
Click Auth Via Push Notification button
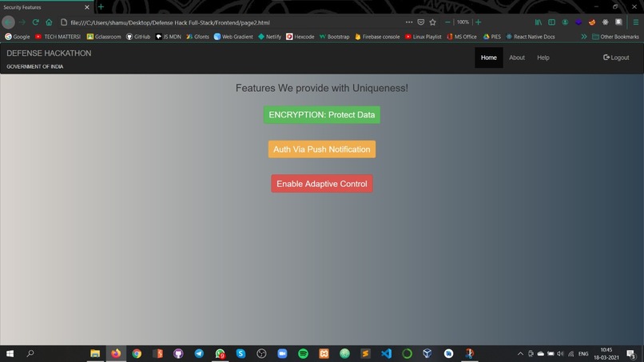click(x=321, y=149)
